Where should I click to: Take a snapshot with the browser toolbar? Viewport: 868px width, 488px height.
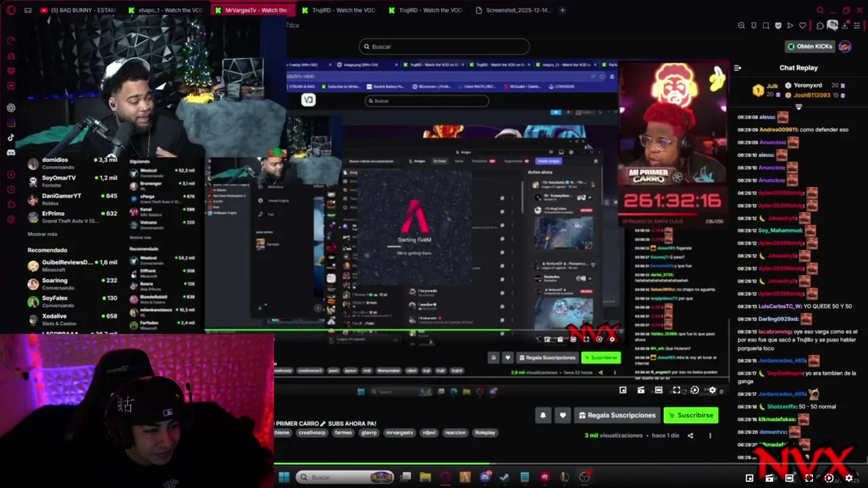(x=766, y=26)
